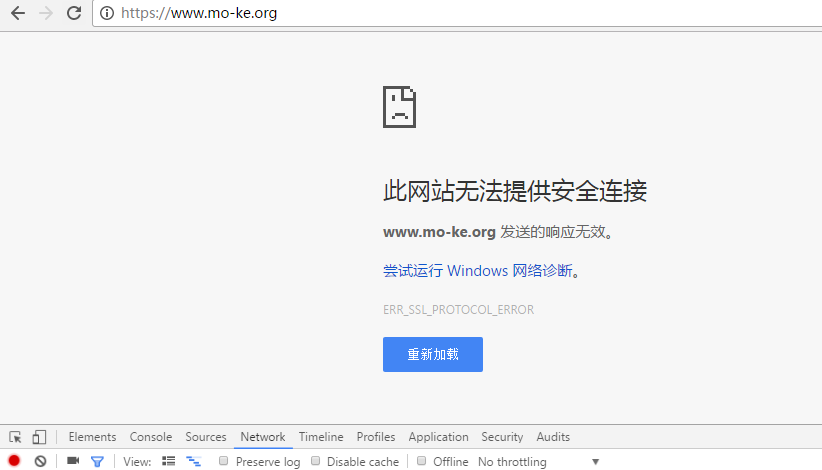
Task: Open the Timeline tab
Action: coord(321,436)
